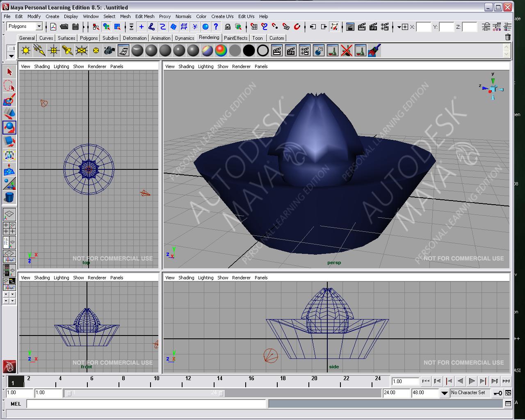Viewport: 525px width, 420px height.
Task: Play the animation forwards
Action: [x=472, y=381]
